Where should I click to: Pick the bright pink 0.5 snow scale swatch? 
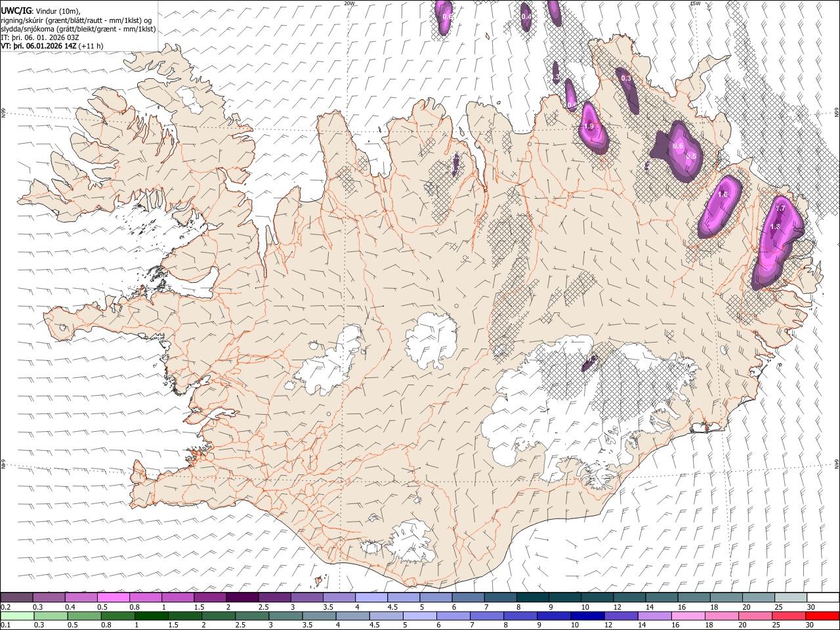coord(114,597)
